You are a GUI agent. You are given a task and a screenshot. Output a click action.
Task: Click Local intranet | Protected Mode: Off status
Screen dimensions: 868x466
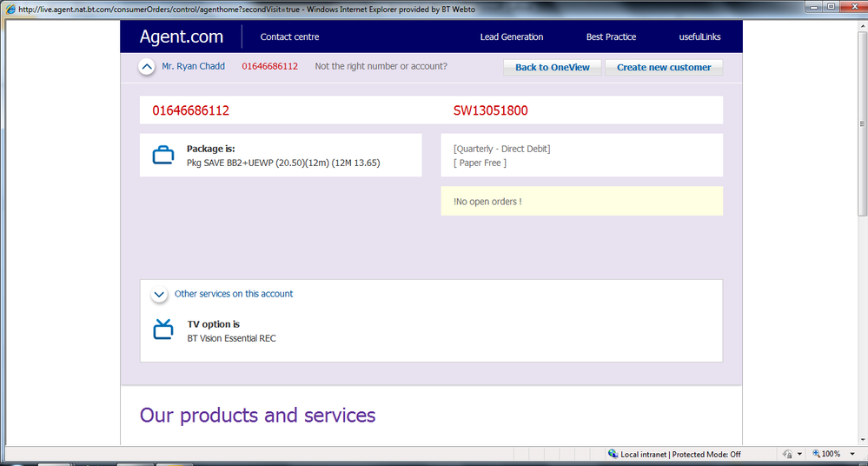click(x=680, y=455)
